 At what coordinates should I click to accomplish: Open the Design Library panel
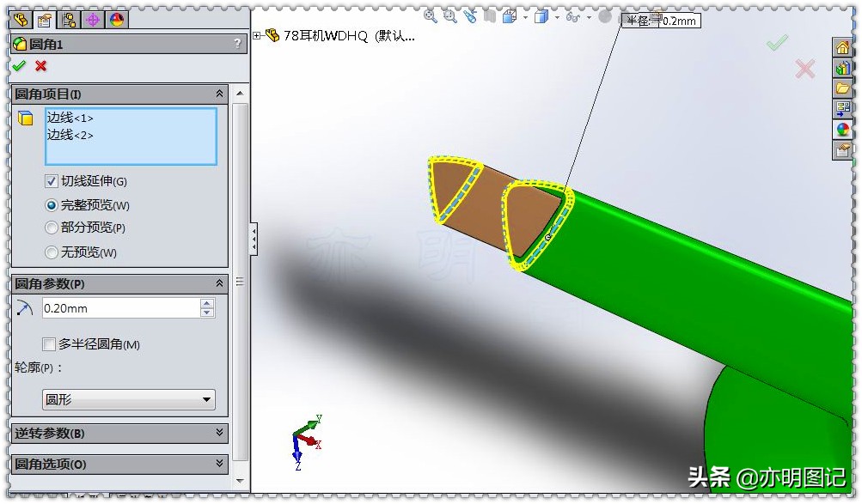pos(841,68)
